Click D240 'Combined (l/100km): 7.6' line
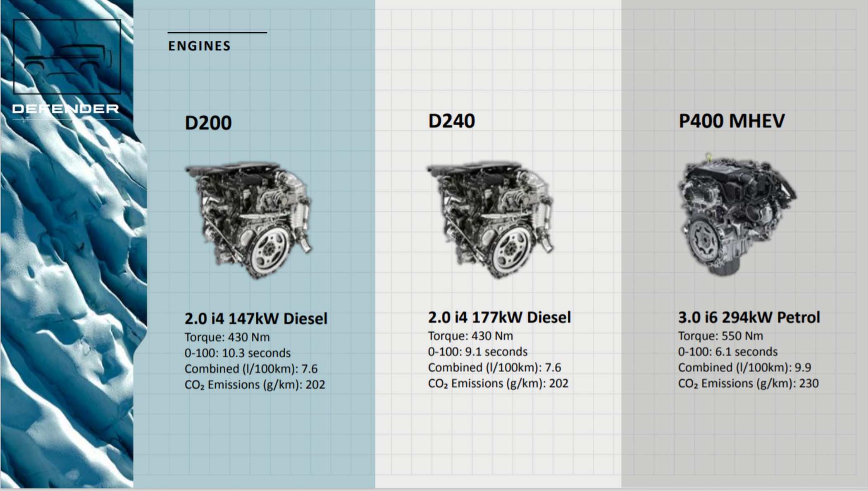 click(494, 367)
